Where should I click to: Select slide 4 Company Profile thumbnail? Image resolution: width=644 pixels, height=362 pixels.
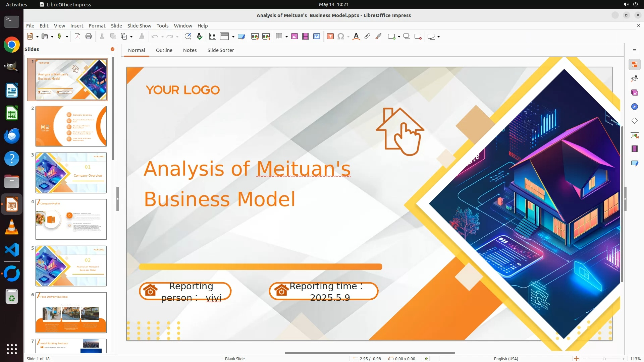[x=71, y=220]
